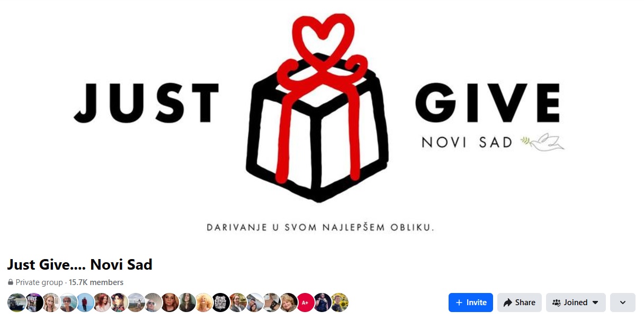Click the Invite button

(470, 303)
